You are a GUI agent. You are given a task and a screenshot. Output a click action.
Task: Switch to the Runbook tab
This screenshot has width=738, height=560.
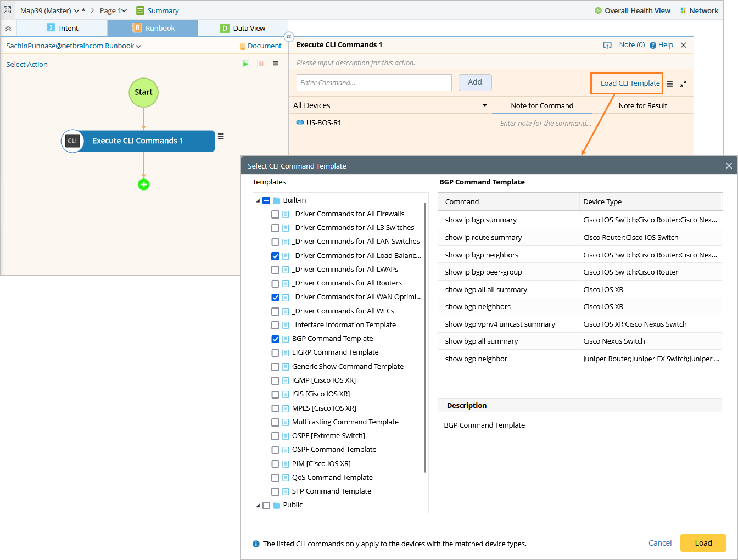[x=153, y=28]
